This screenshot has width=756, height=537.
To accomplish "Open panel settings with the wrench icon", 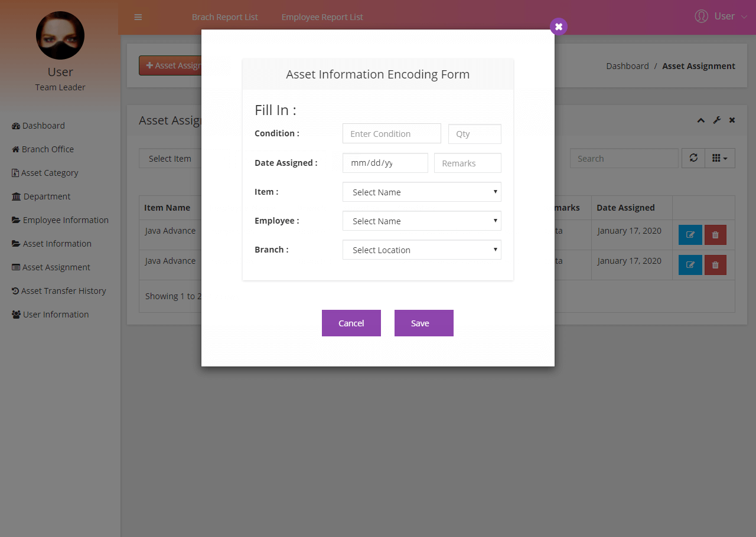I will pyautogui.click(x=716, y=120).
